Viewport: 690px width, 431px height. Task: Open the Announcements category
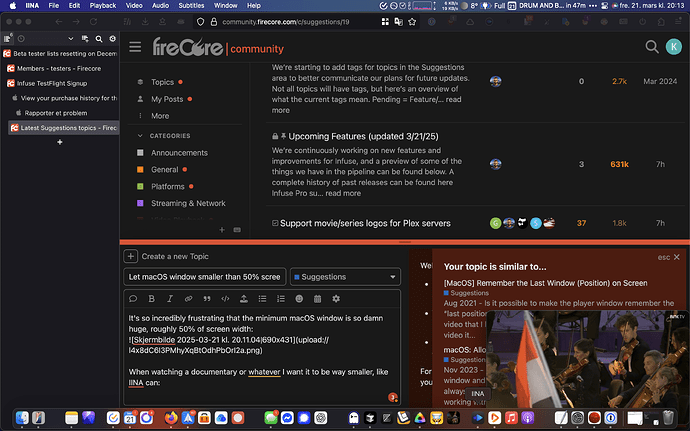point(179,153)
